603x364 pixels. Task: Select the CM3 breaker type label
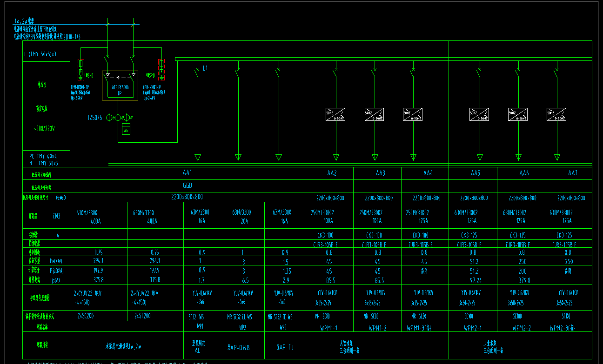click(x=57, y=216)
